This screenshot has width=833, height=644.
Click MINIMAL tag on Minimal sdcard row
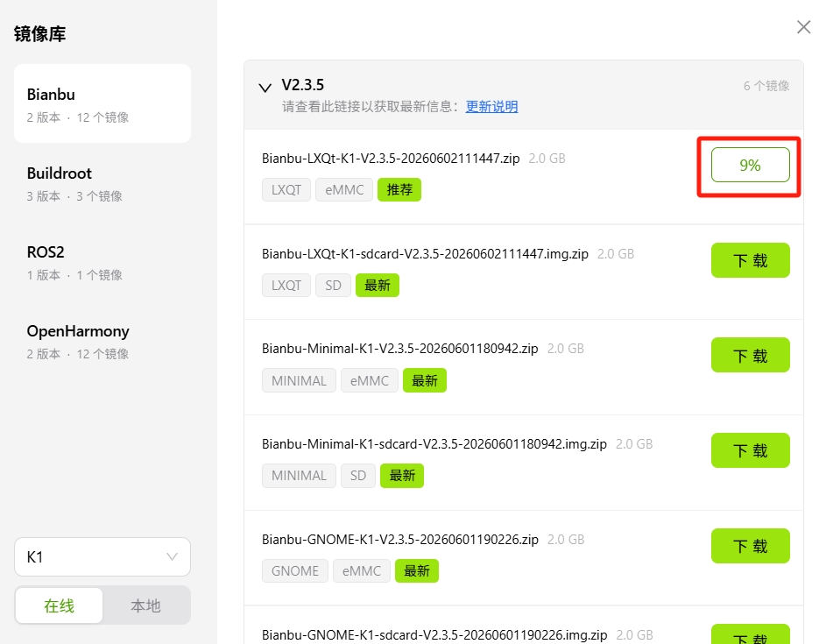click(x=299, y=476)
